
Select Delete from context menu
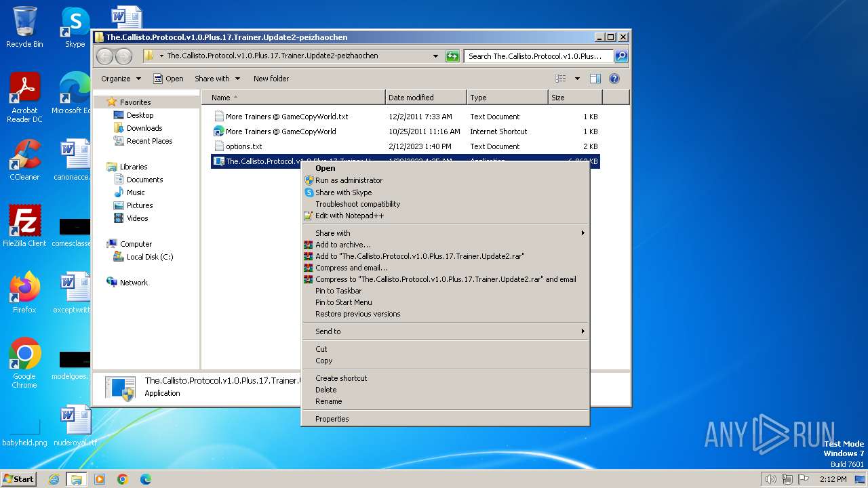point(445,390)
